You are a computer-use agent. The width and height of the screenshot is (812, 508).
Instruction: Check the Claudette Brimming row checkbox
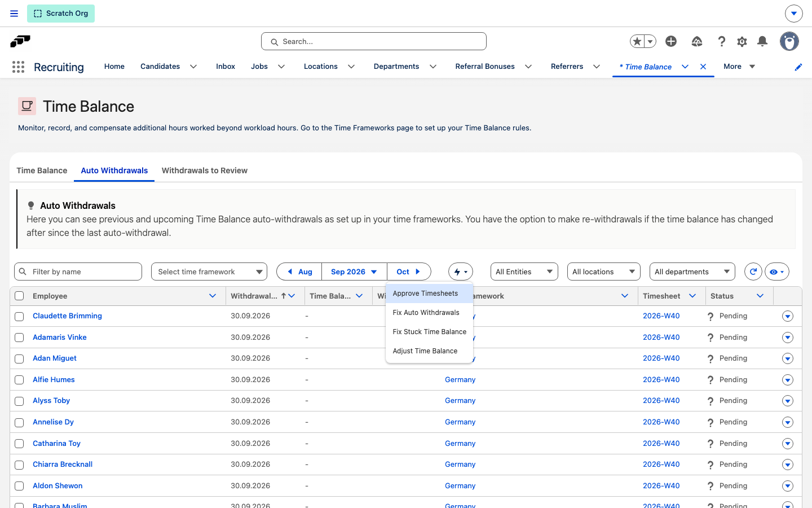tap(19, 317)
